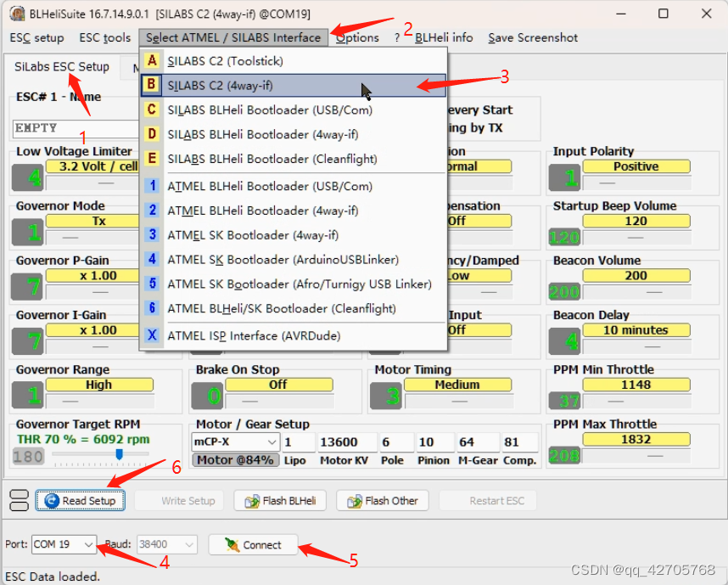Choose SILABS C2 (4way-if) interface

294,86
